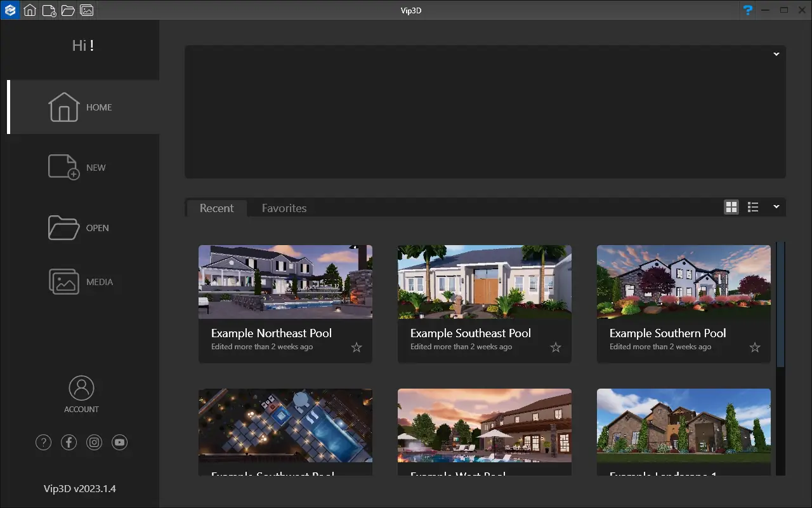Image resolution: width=812 pixels, height=508 pixels.
Task: Click the New project icon in toolbar
Action: pyautogui.click(x=48, y=10)
